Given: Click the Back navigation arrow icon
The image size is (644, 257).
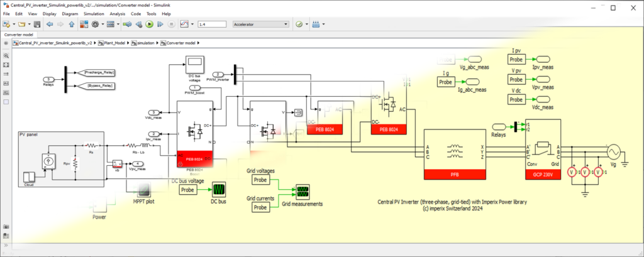Looking at the screenshot, I should point(50,25).
